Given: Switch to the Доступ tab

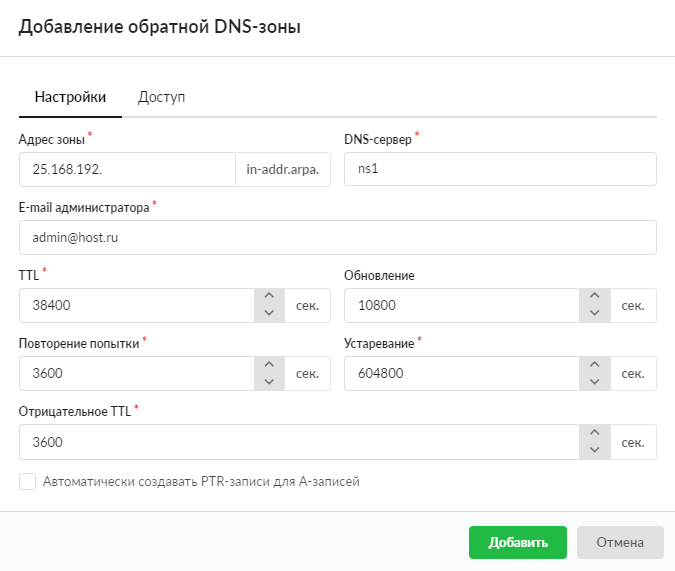Looking at the screenshot, I should pos(161,98).
